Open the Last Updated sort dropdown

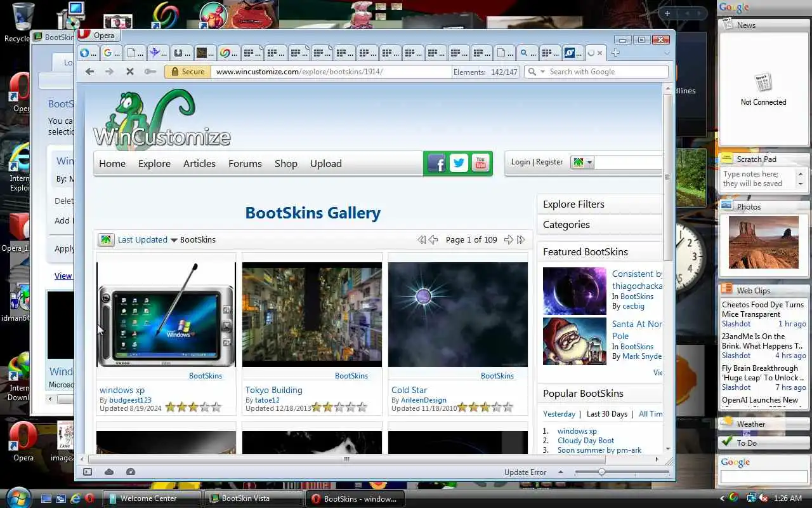147,239
